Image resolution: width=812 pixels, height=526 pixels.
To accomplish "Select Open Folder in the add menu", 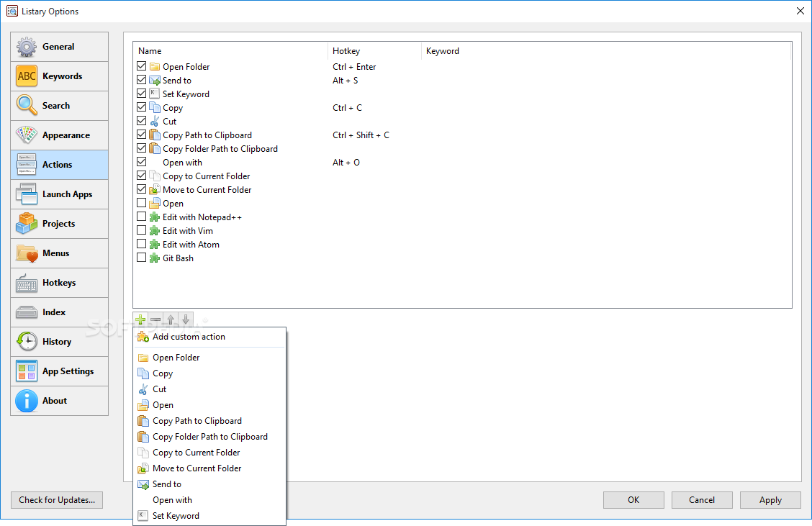I will coord(209,358).
